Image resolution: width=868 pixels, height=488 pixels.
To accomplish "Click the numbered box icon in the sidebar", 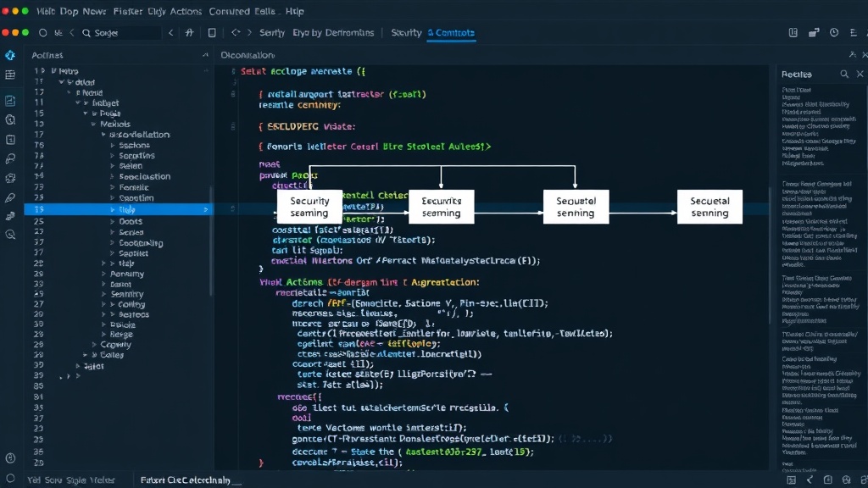I will click(x=10, y=140).
